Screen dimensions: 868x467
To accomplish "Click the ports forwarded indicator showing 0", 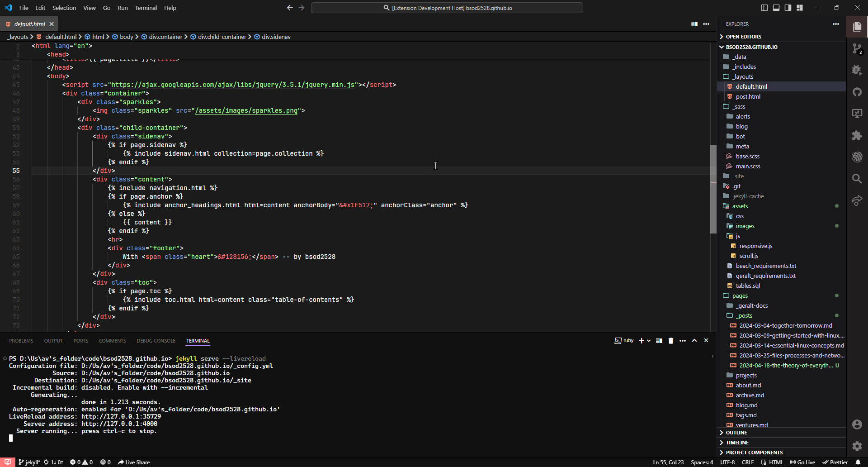I will [105, 462].
